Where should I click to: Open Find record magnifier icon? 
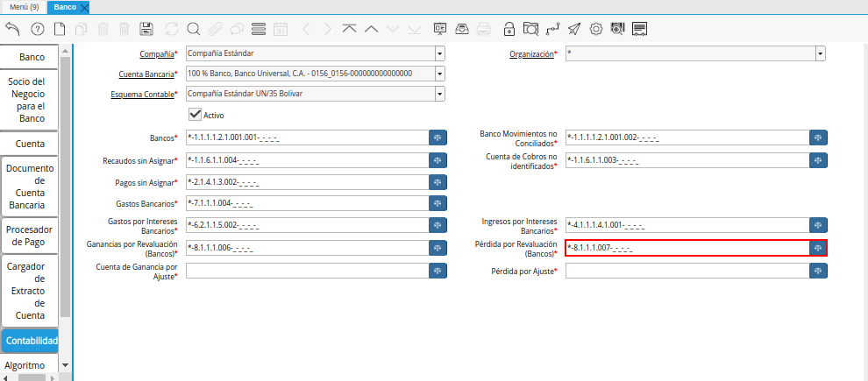click(193, 29)
